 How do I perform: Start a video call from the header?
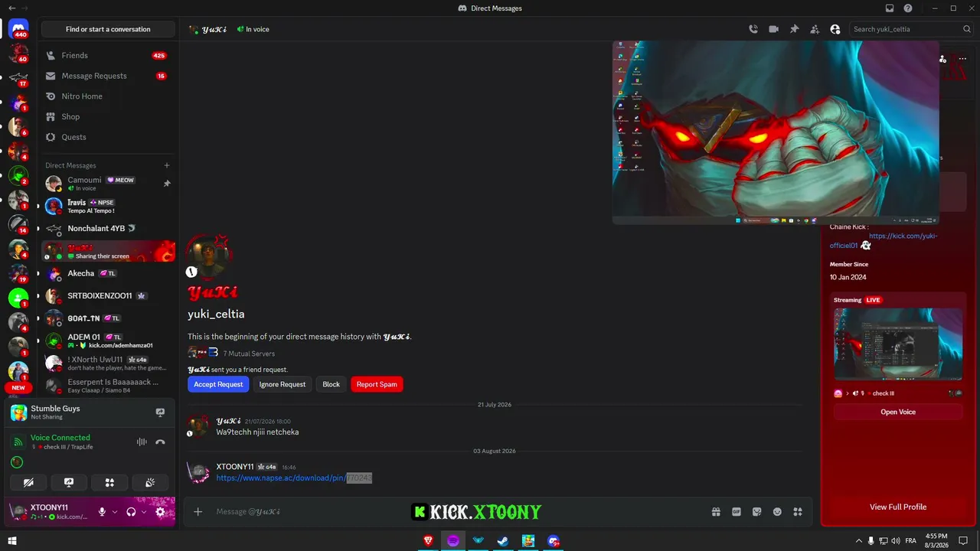click(774, 29)
